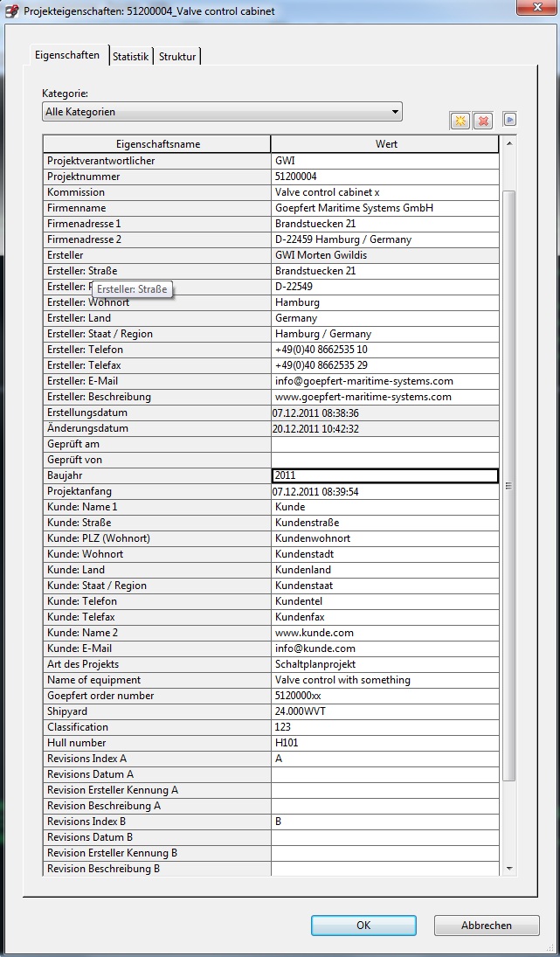Screen dimensions: 560x957
Task: Click the value D-22549
Action: [385, 287]
